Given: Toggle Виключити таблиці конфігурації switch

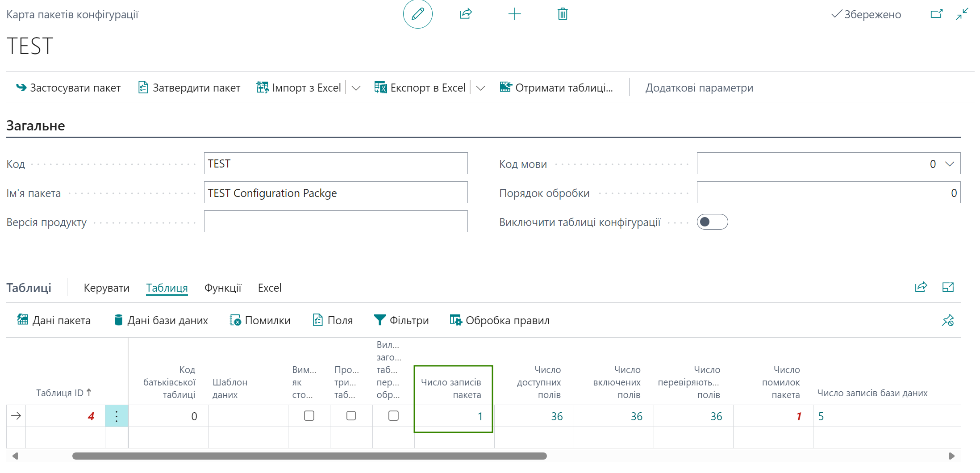Looking at the screenshot, I should 712,222.
